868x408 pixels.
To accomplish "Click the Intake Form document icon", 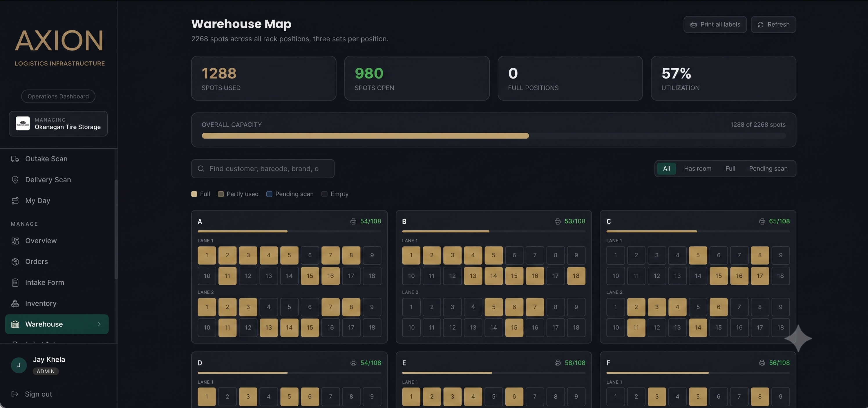I will pos(15,283).
